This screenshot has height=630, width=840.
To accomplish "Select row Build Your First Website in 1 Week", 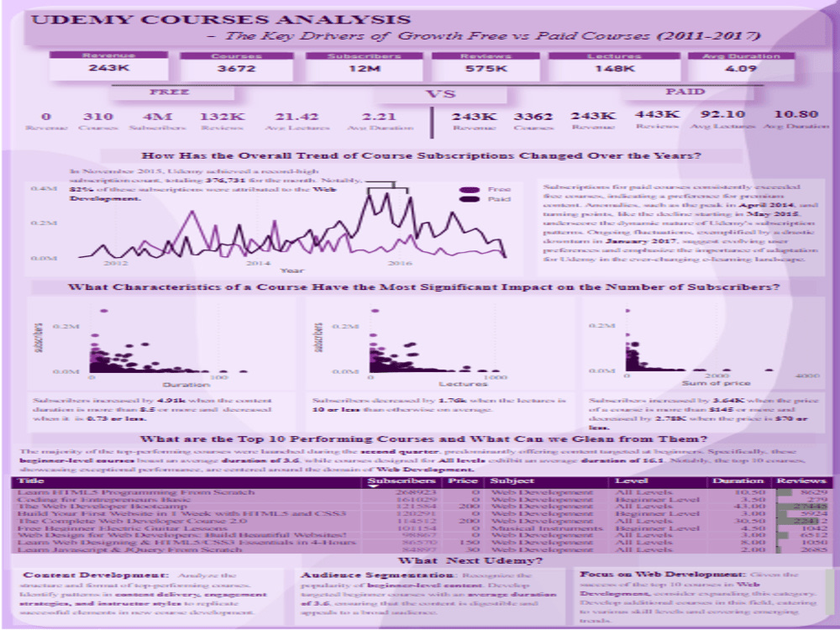I will tap(421, 513).
